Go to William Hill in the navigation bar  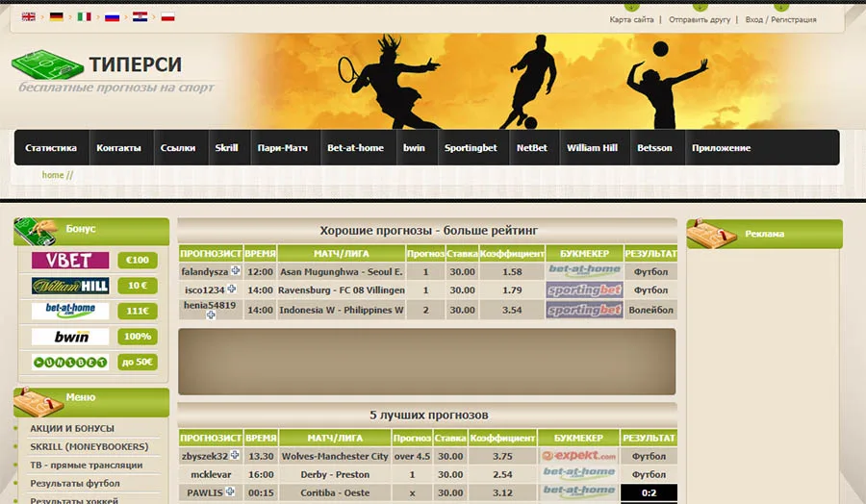pos(592,148)
